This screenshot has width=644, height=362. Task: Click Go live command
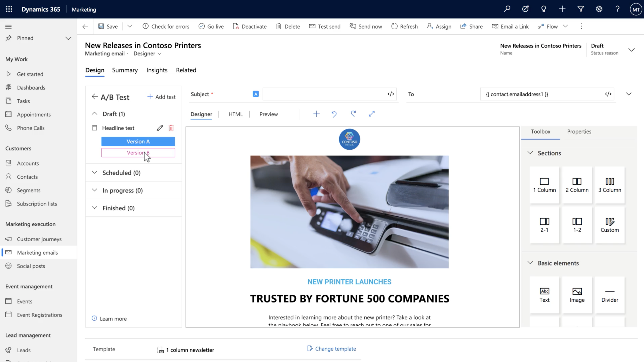(x=211, y=26)
